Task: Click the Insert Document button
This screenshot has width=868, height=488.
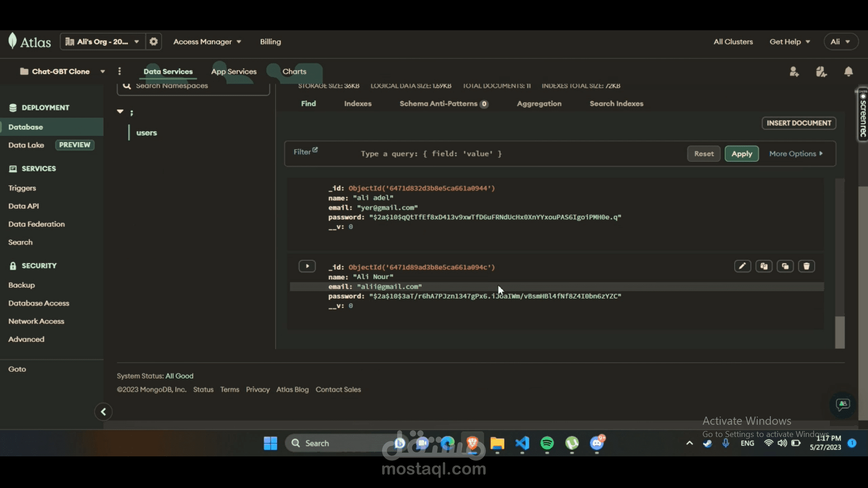Action: pyautogui.click(x=798, y=123)
